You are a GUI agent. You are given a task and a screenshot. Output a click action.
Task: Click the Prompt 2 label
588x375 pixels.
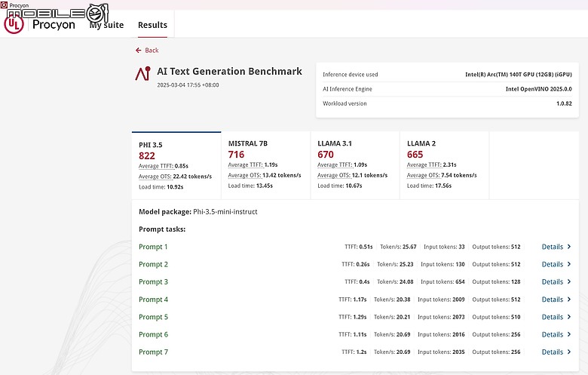click(153, 264)
